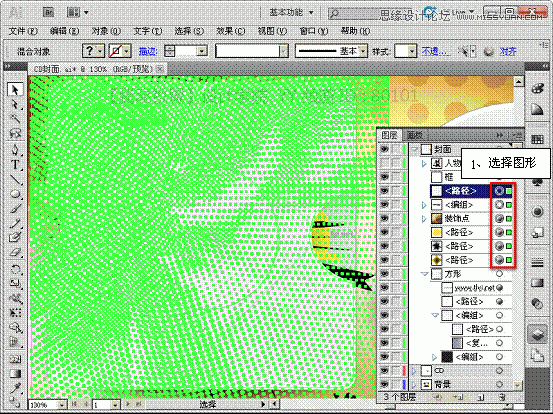Select the Rotate tool
The width and height of the screenshot is (553, 414).
tap(15, 270)
